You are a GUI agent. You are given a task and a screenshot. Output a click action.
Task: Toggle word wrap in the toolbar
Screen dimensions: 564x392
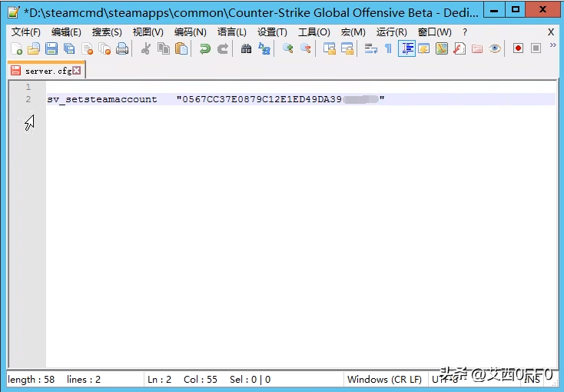coord(370,48)
